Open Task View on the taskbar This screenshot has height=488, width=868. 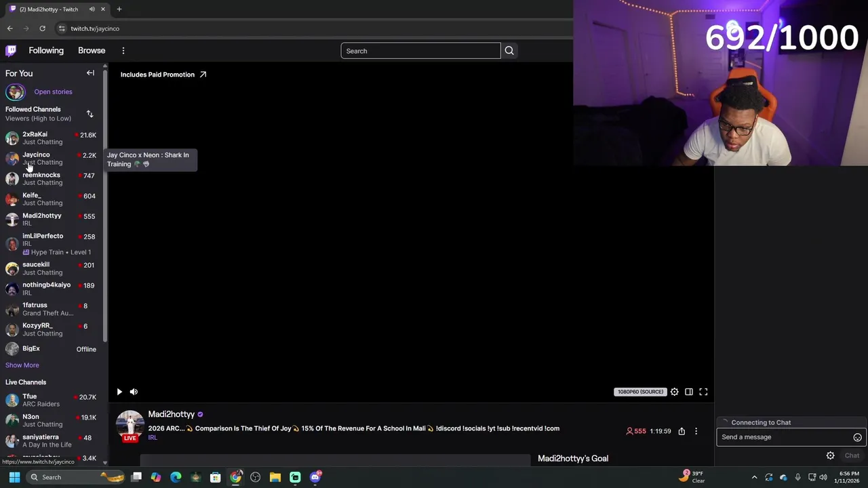136,477
